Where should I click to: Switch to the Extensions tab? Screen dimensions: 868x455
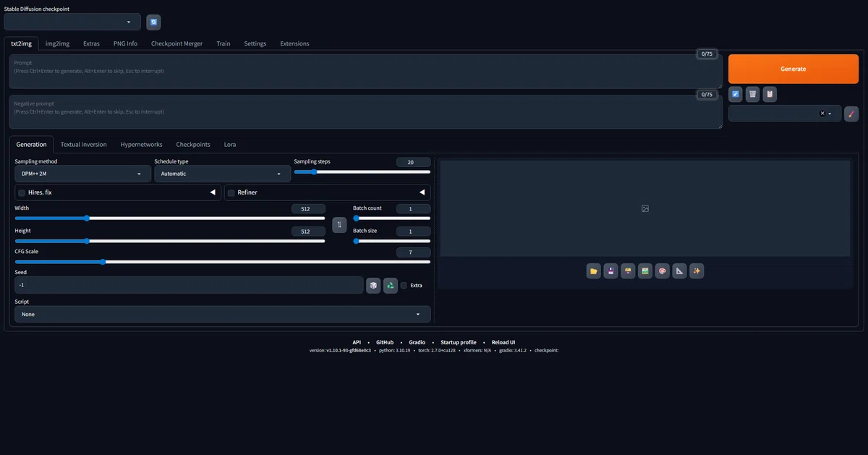294,43
